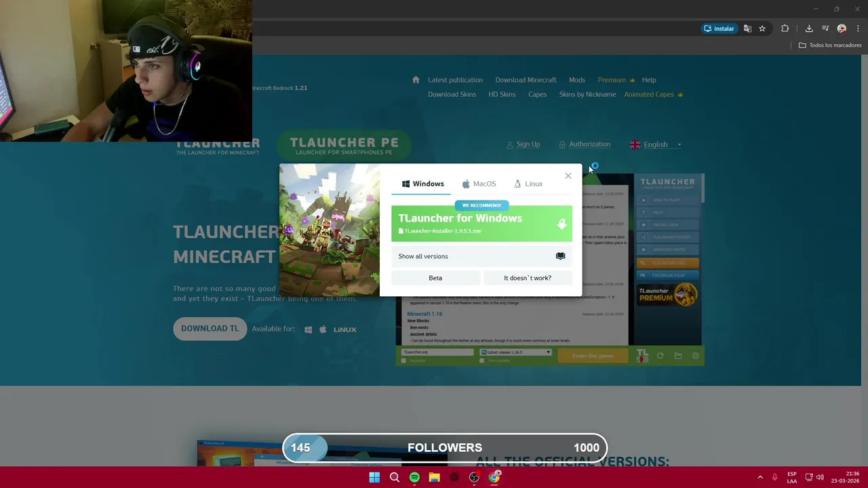Open Chrome's translate page icon
The height and width of the screenshot is (488, 868).
[x=747, y=28]
